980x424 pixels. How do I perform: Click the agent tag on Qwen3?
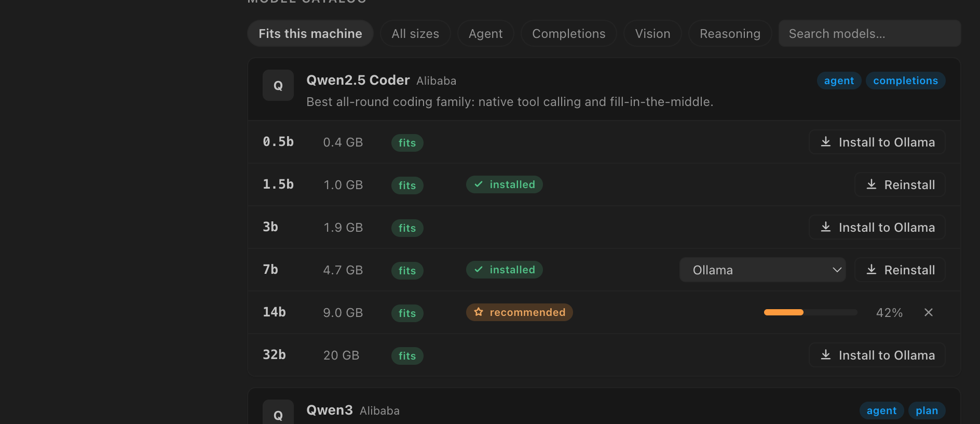[x=881, y=410]
